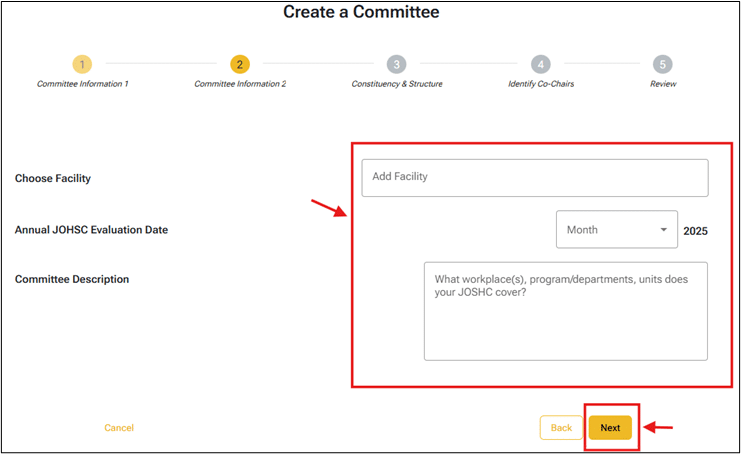Click the Create a Committee heading
This screenshot has width=741, height=454.
[361, 13]
